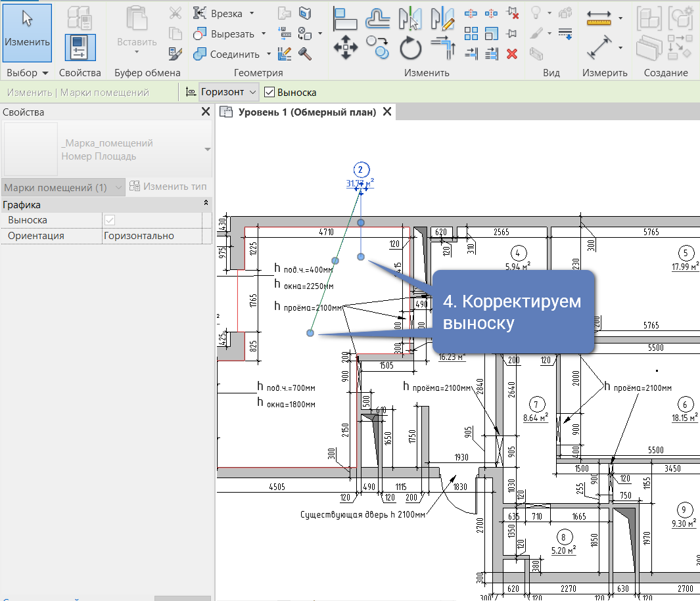The width and height of the screenshot is (700, 601).
Task: Click the Trim/Extend to corner icon
Action: [442, 47]
